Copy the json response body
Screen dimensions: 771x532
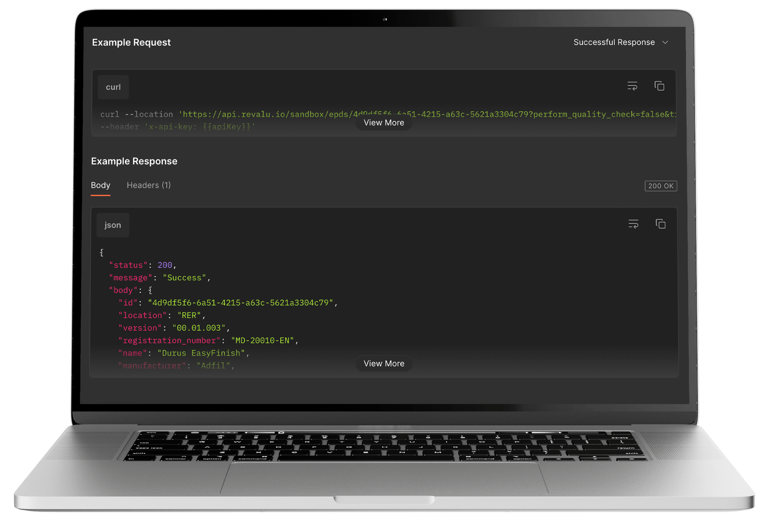660,224
